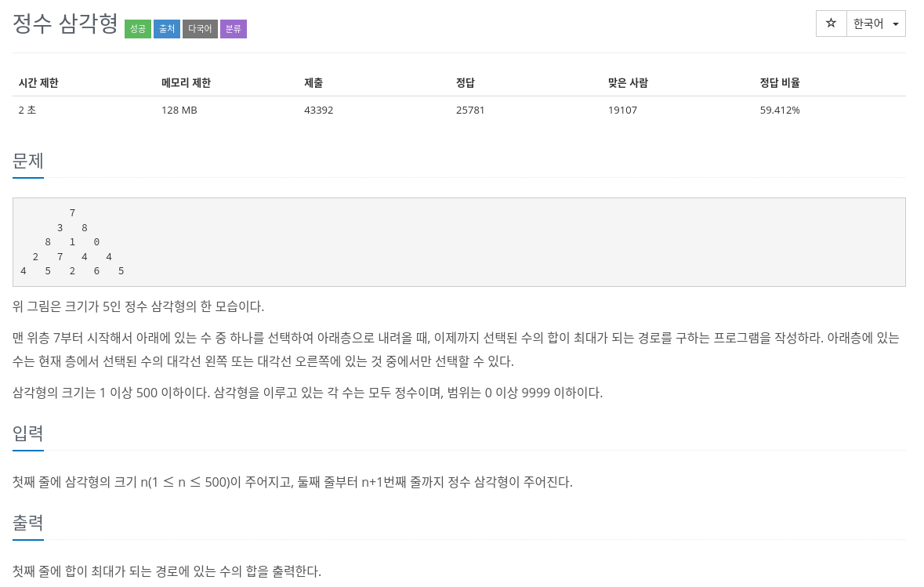Click the 메모리 제한 column header

coord(187,83)
